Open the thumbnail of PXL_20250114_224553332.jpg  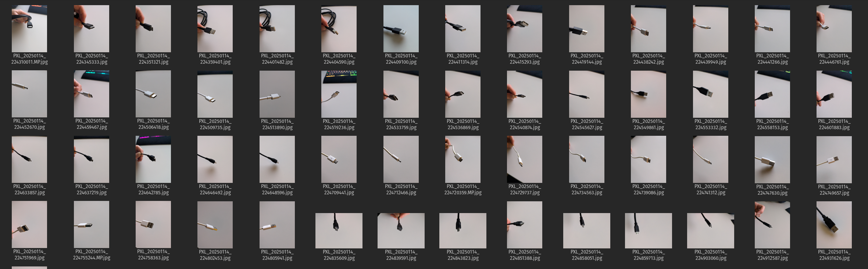[x=711, y=94]
